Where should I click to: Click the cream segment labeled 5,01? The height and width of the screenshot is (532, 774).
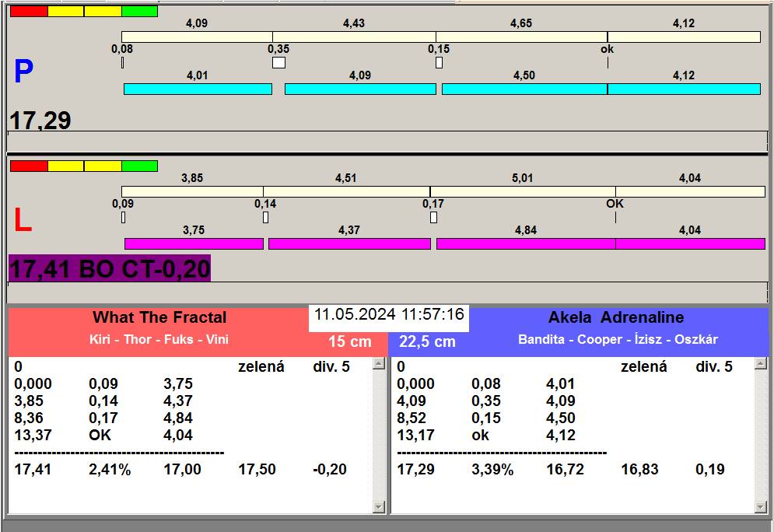[x=523, y=191]
